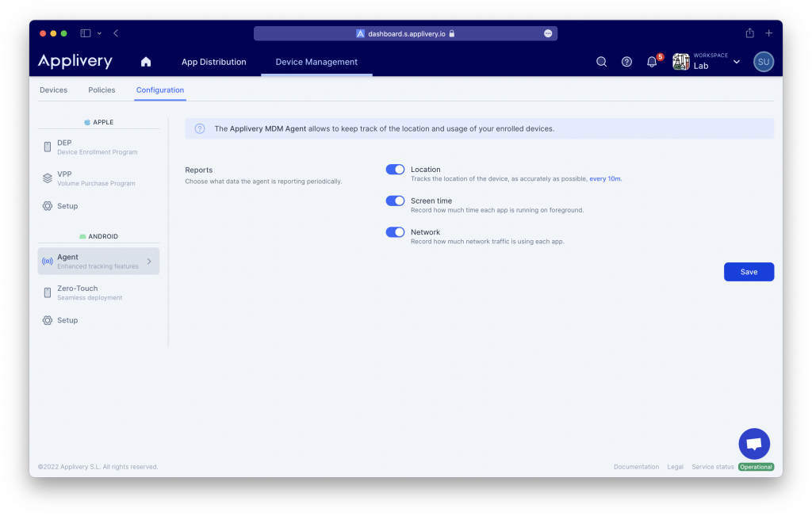Go back with browser back arrow
The width and height of the screenshot is (812, 516).
click(x=116, y=33)
